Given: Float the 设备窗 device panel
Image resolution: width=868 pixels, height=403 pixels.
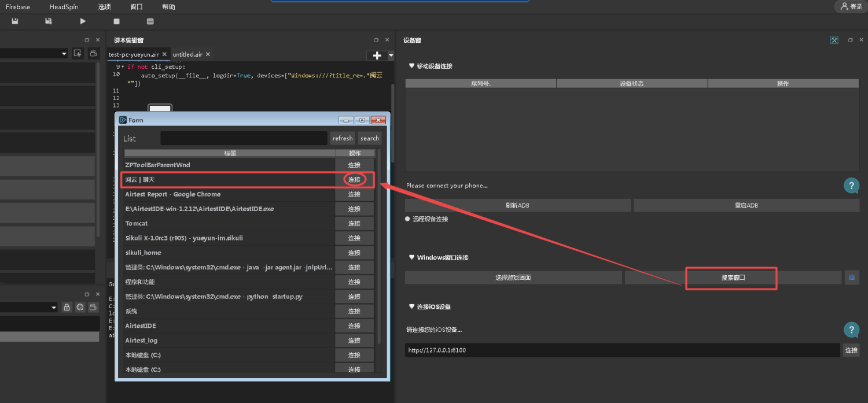Looking at the screenshot, I should pos(850,40).
